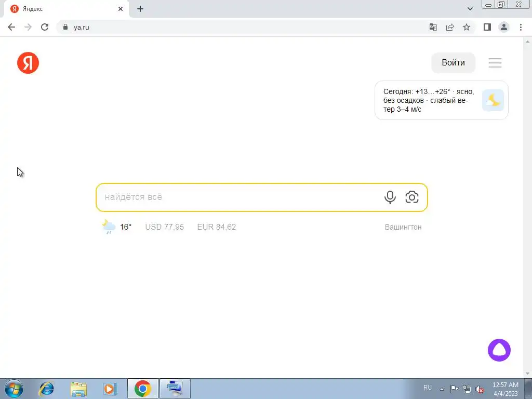The height and width of the screenshot is (399, 532).
Task: Start voice search with microphone icon
Action: tap(390, 197)
